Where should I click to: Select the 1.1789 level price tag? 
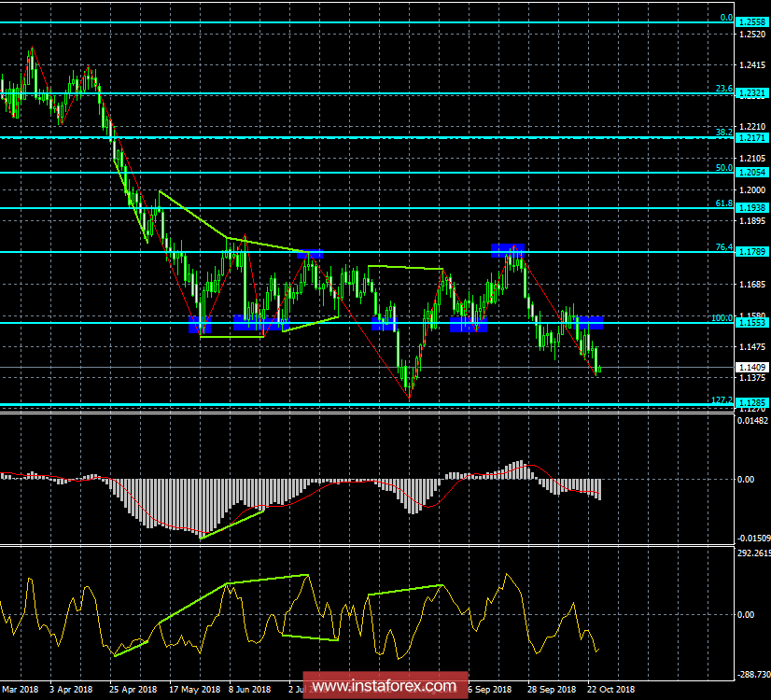click(751, 252)
